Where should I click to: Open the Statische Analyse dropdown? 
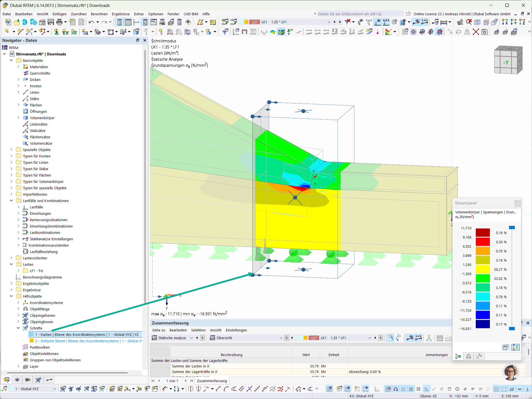(191, 338)
